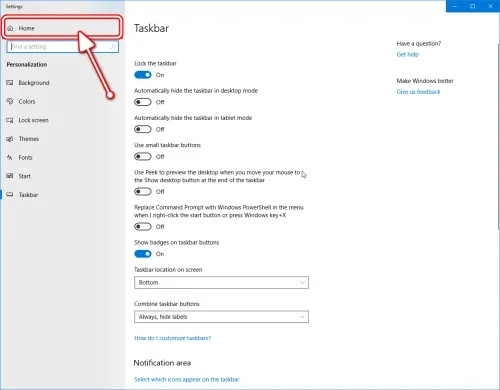Open the Colors settings page
The width and height of the screenshot is (500, 390).
pos(62,101)
